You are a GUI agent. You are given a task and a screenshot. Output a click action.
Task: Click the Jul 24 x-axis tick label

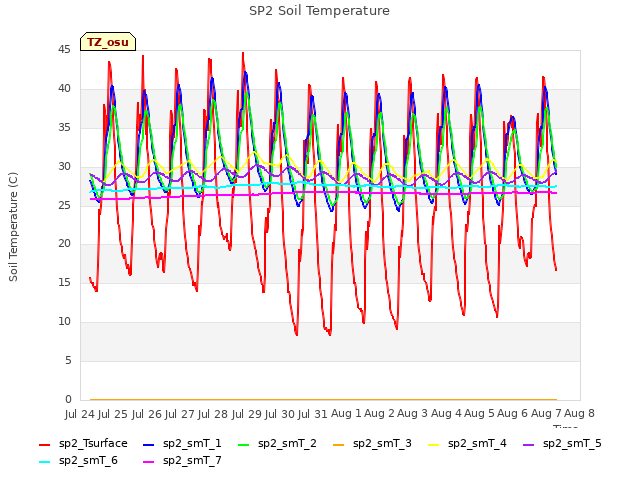81,414
